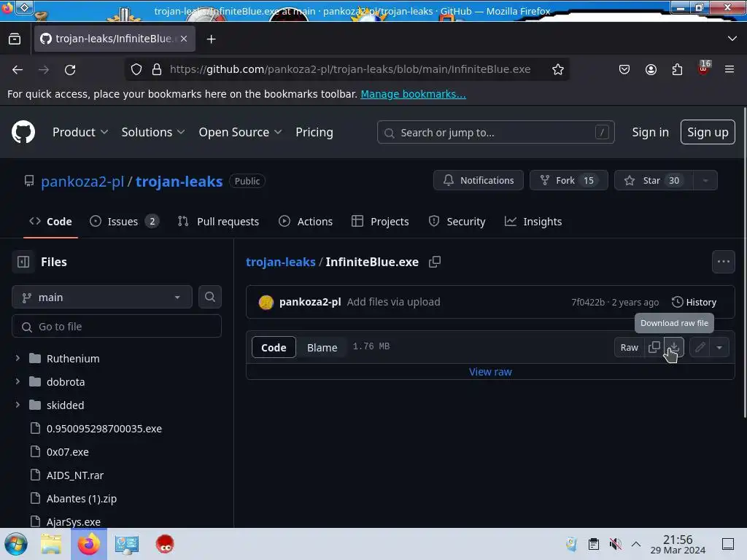The image size is (747, 560).
Task: Open more edit options dropdown arrow
Action: tap(719, 347)
